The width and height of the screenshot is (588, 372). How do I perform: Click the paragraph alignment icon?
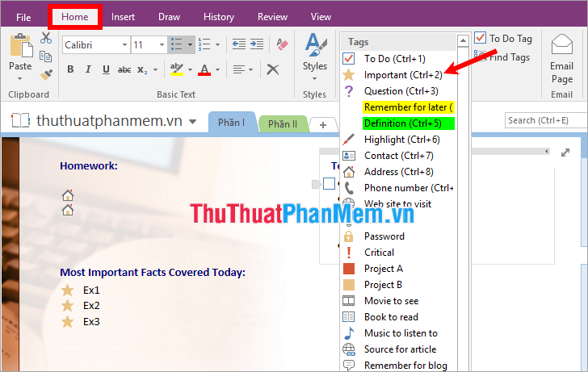(x=238, y=69)
